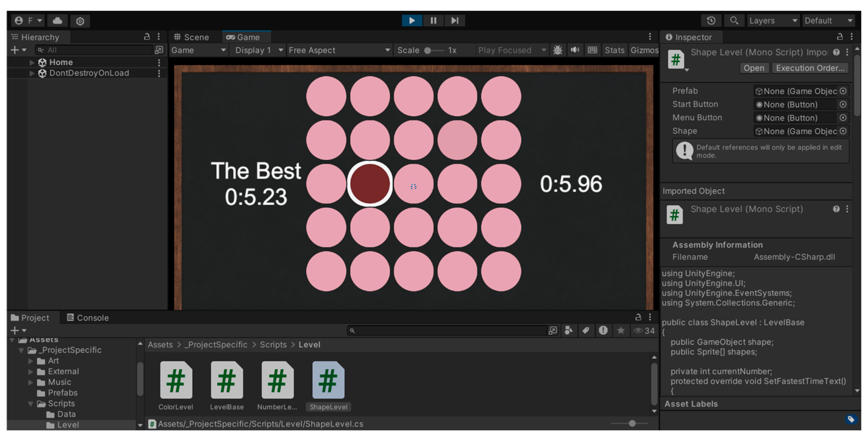The height and width of the screenshot is (439, 868).
Task: Select the ColorLevel script asset
Action: [x=176, y=380]
